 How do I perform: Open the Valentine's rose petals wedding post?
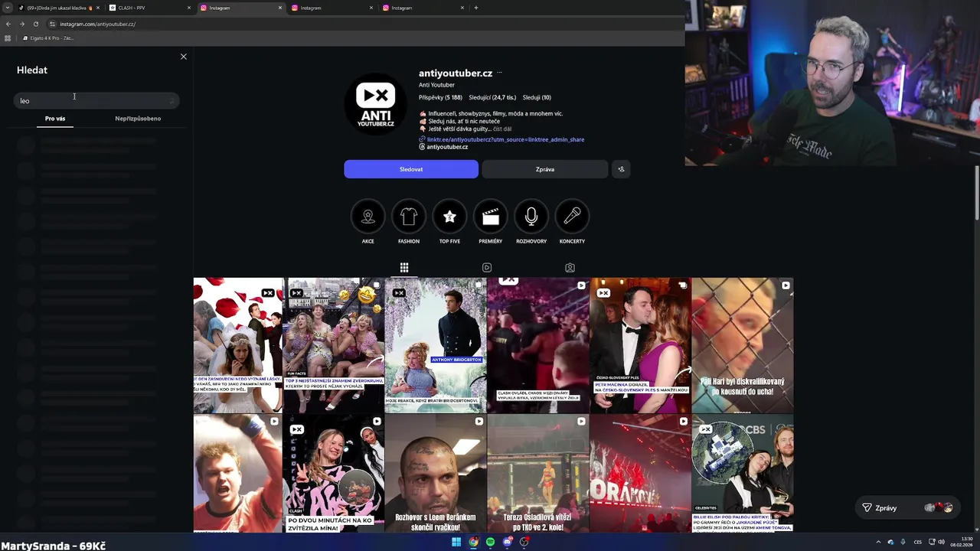[238, 345]
